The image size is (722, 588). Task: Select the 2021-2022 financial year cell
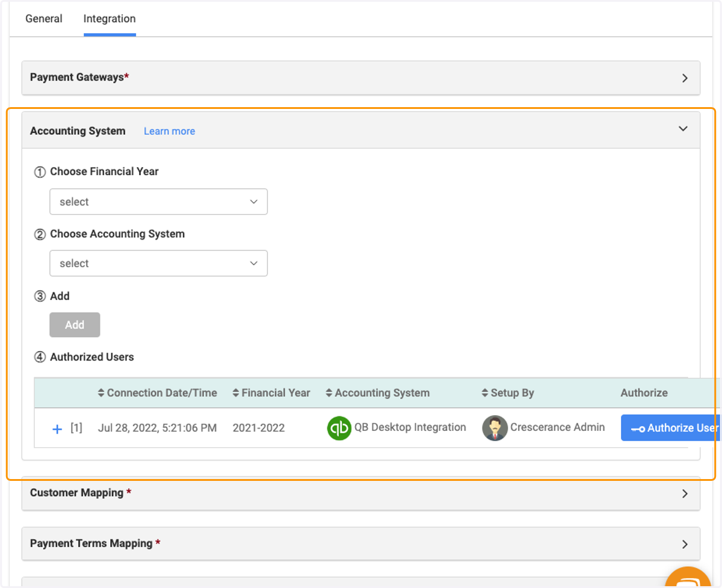coord(259,428)
